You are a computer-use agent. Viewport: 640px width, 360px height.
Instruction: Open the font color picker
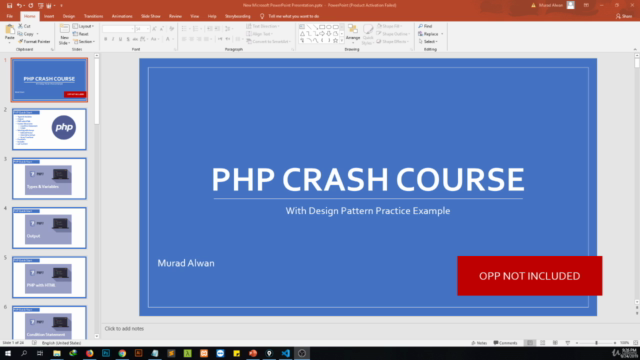(168, 39)
